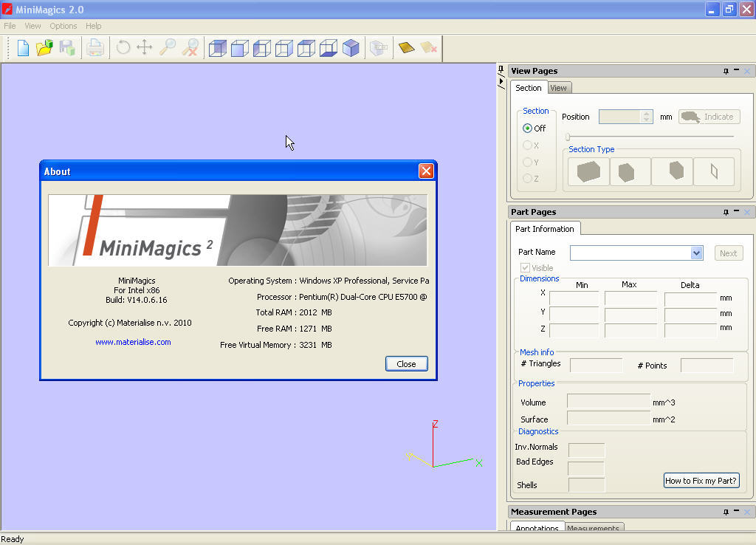Screen dimensions: 756x545
Task: Select the Measurements tab
Action: [x=593, y=527]
